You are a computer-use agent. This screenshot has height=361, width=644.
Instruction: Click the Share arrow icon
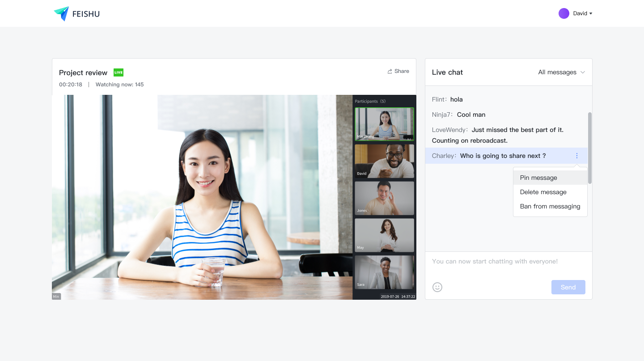[x=390, y=71]
